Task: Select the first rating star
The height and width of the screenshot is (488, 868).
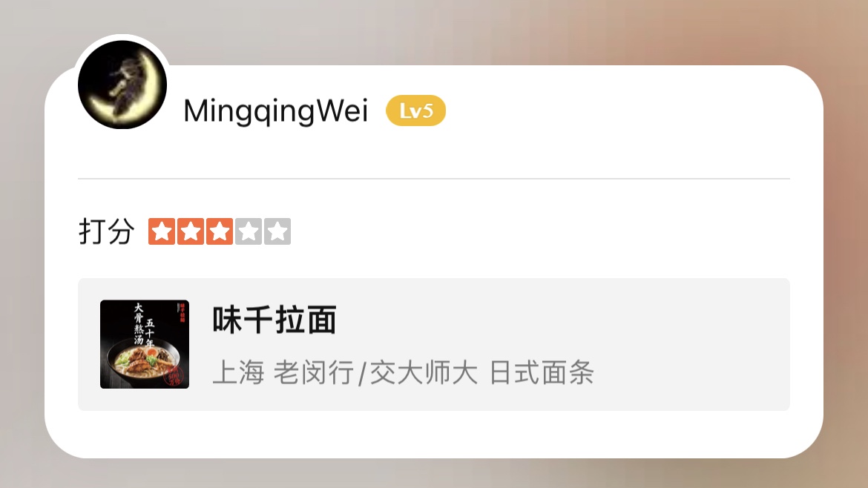Action: coord(162,231)
